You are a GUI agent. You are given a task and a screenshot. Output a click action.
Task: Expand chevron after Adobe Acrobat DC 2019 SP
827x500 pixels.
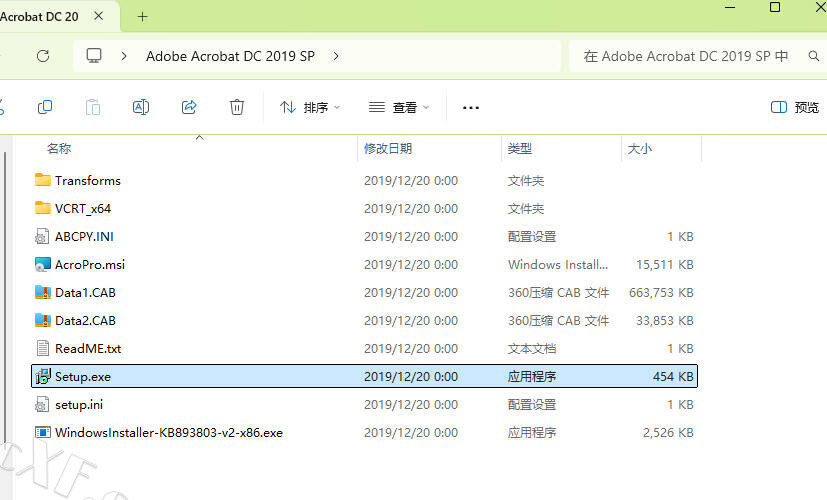(336, 56)
